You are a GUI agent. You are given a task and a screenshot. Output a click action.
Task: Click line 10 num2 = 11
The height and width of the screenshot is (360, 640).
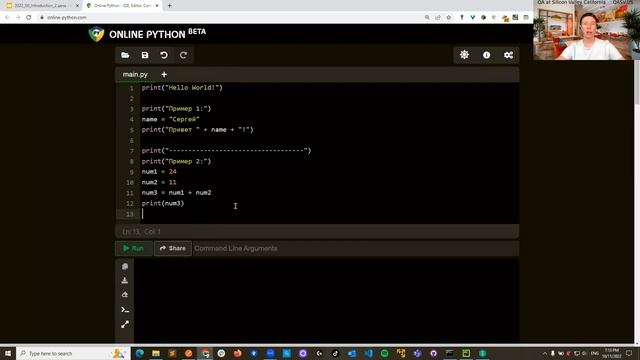point(159,182)
